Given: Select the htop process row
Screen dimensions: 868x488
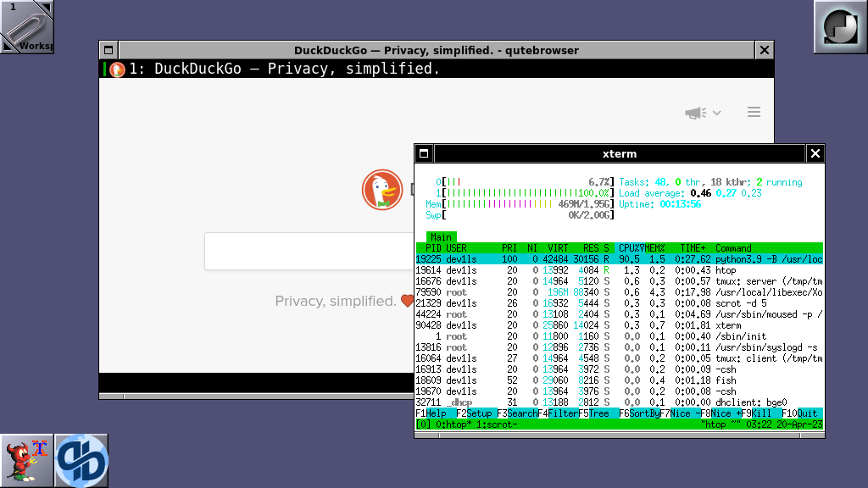Looking at the screenshot, I should pos(620,270).
